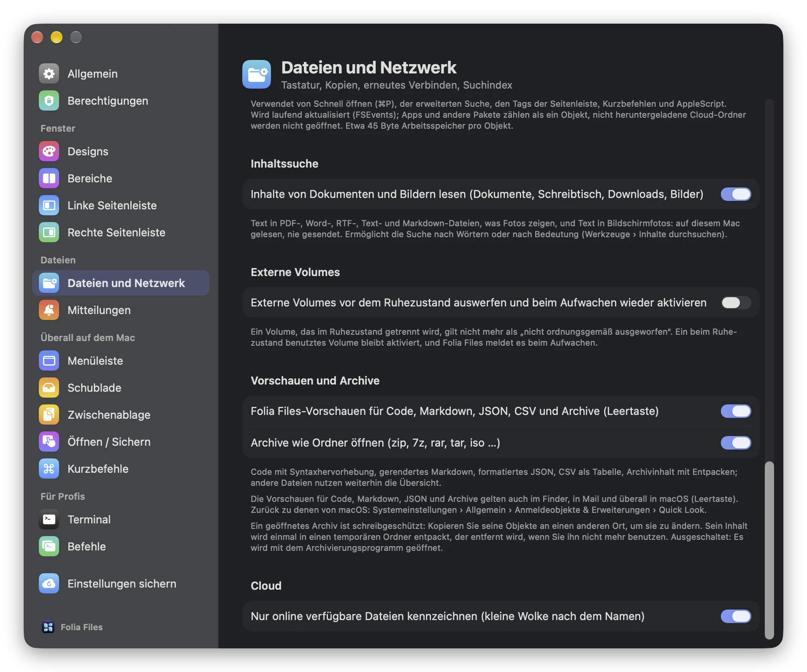Click the Folia Files footer label
Viewport: 807px width, 672px height.
[x=81, y=627]
